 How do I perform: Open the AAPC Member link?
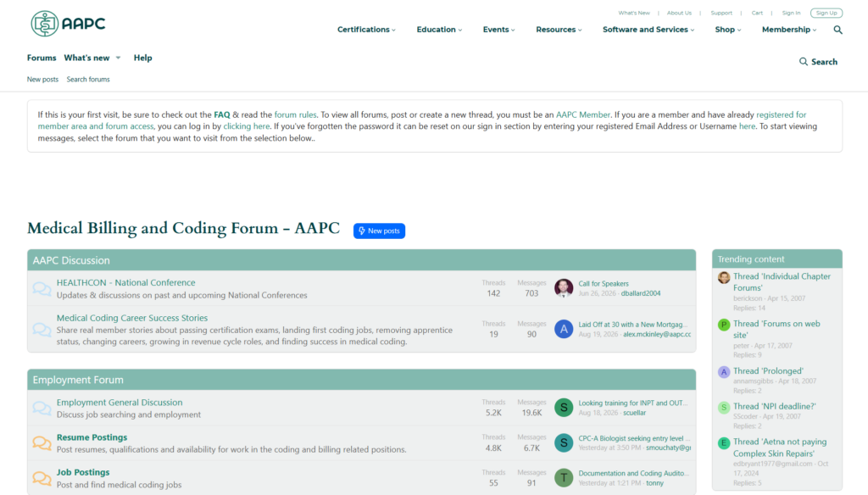583,114
